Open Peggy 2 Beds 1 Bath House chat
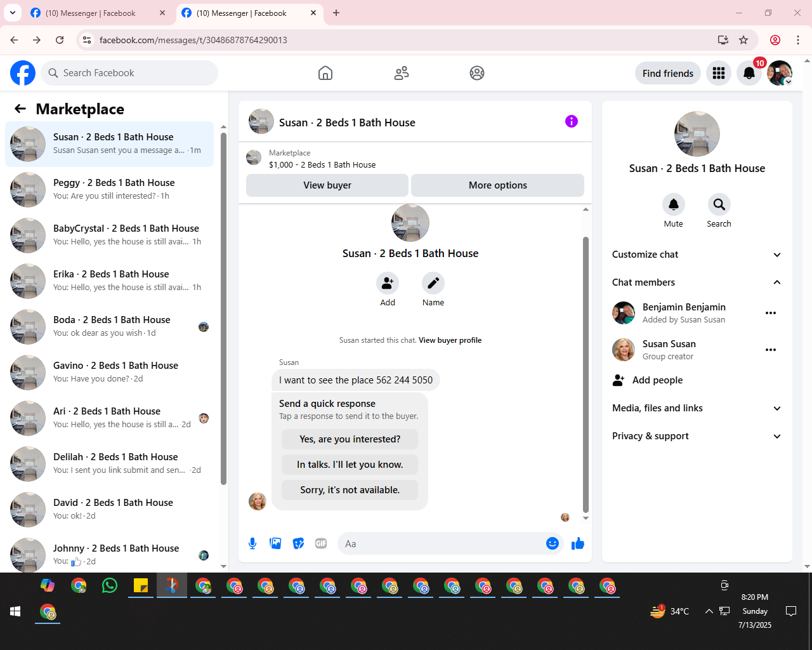The image size is (812, 650). [x=109, y=190]
